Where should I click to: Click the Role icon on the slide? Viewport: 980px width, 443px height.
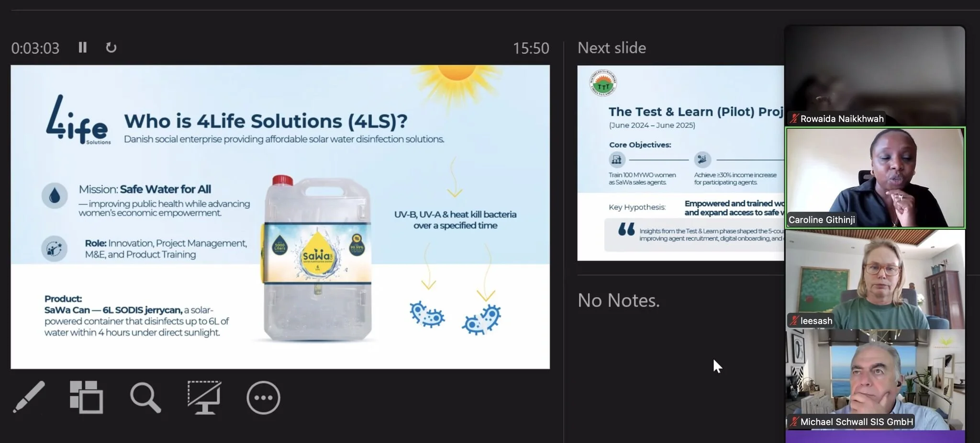pyautogui.click(x=54, y=249)
